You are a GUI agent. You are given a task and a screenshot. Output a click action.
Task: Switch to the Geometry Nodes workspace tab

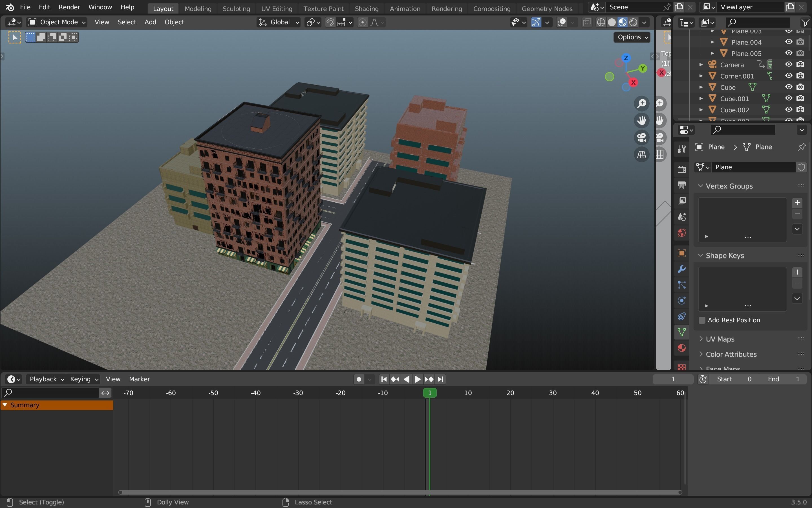(547, 8)
